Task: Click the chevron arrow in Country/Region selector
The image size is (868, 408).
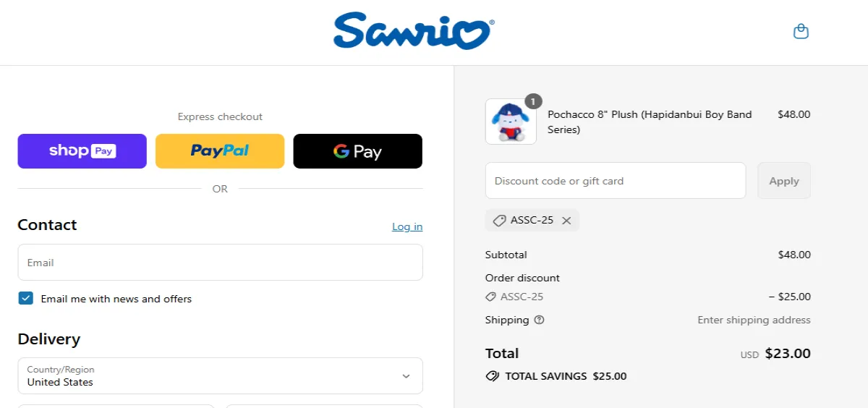Action: point(406,376)
